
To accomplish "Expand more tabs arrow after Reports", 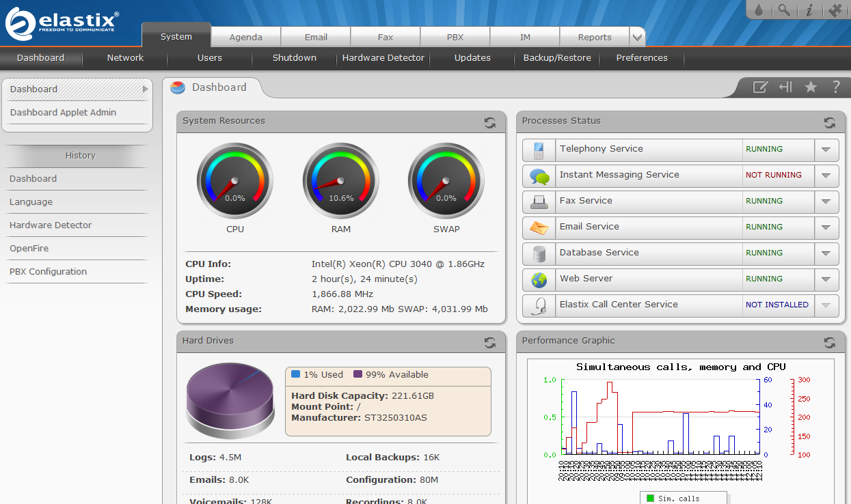I will [637, 38].
